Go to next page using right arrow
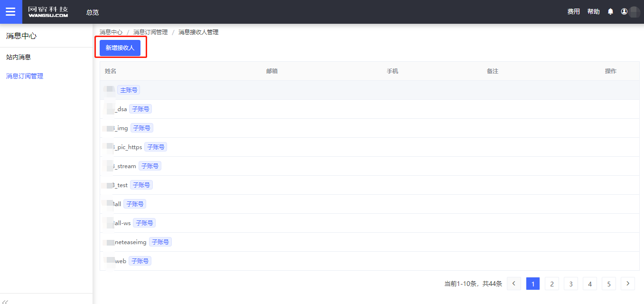Image resolution: width=644 pixels, height=304 pixels. point(628,284)
